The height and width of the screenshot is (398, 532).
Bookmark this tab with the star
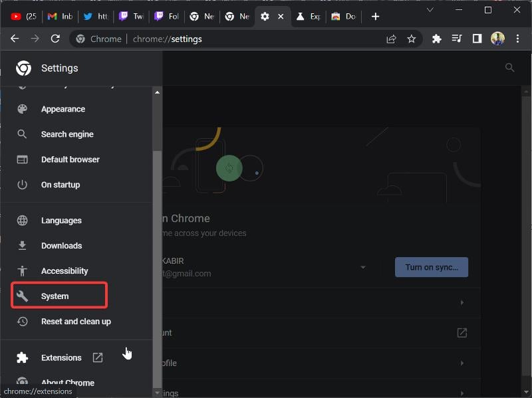[x=411, y=39]
